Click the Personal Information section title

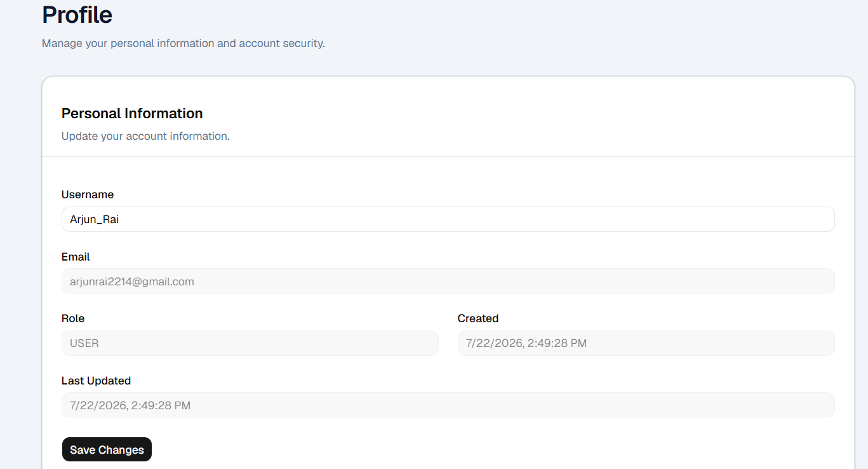point(132,113)
